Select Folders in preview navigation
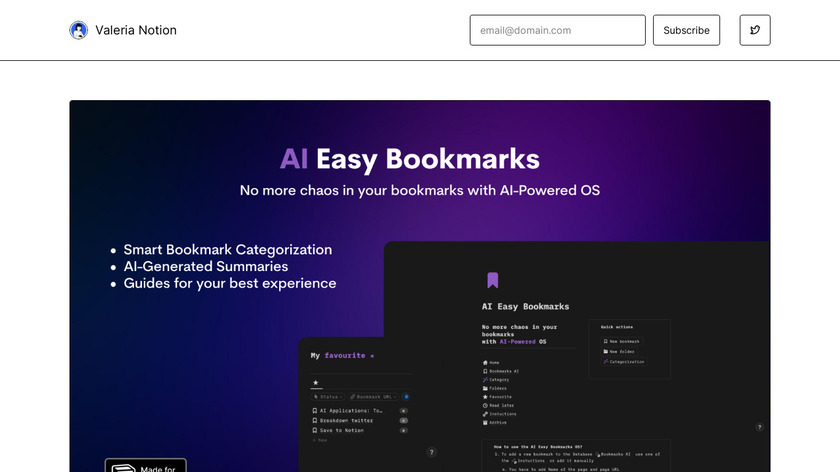The width and height of the screenshot is (840, 472). click(494, 388)
